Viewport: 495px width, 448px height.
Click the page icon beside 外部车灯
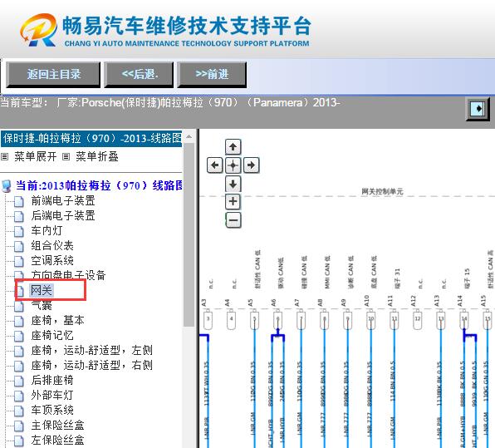click(x=19, y=396)
